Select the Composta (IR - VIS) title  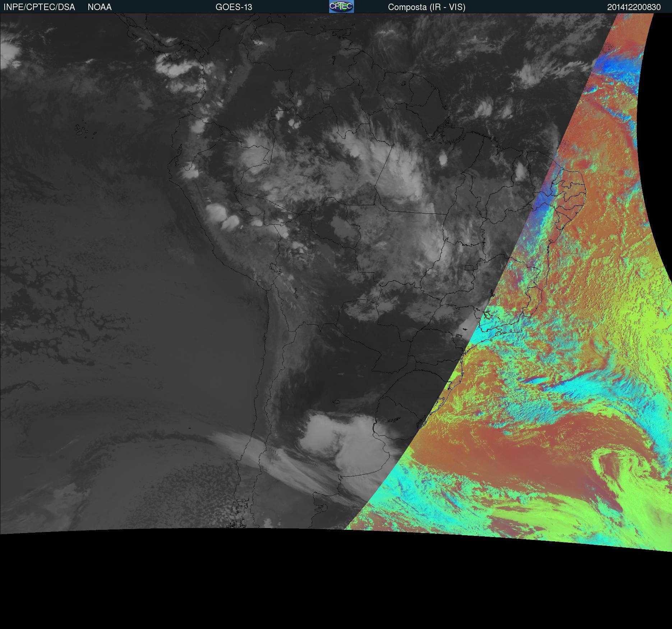pos(427,7)
